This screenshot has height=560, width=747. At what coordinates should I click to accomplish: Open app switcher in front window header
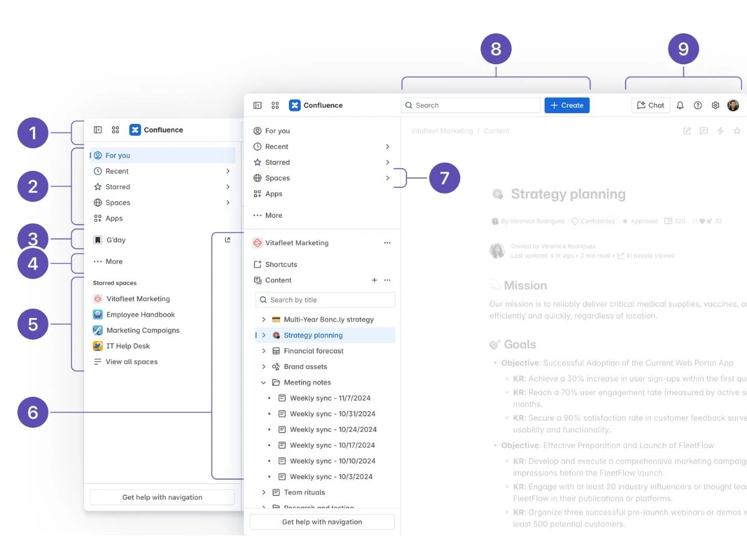275,105
